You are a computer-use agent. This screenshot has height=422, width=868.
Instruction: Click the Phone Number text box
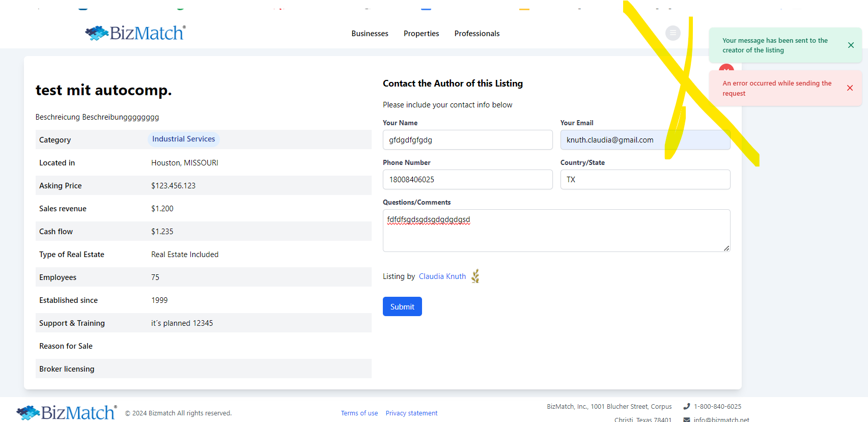[x=467, y=180]
